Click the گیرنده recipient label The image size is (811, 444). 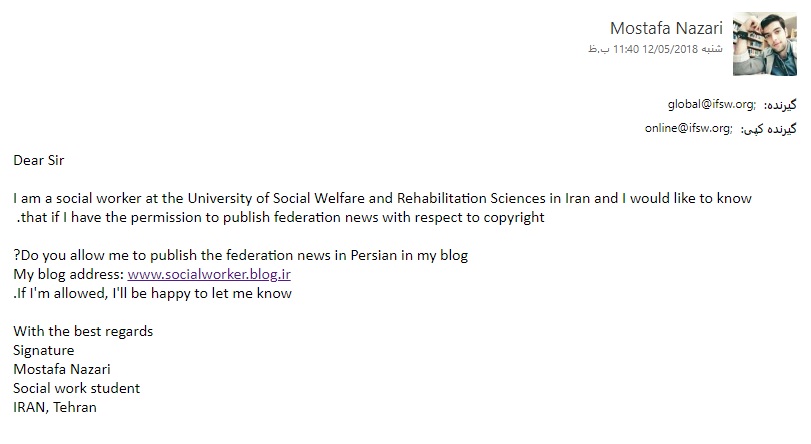[780, 105]
